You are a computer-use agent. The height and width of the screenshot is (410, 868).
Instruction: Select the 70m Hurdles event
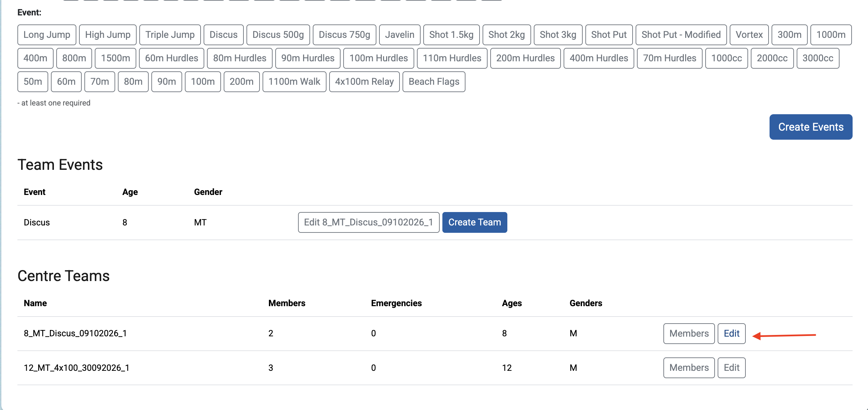coord(669,58)
